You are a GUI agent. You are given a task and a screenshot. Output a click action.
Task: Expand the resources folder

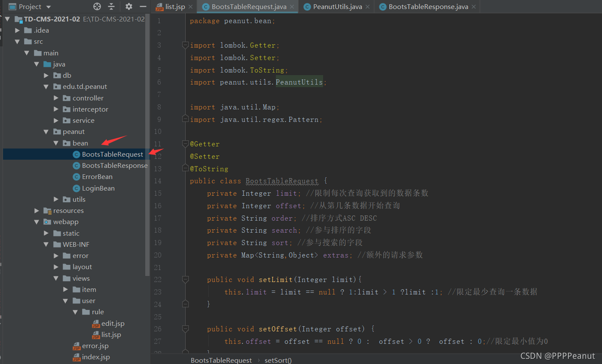coord(37,210)
